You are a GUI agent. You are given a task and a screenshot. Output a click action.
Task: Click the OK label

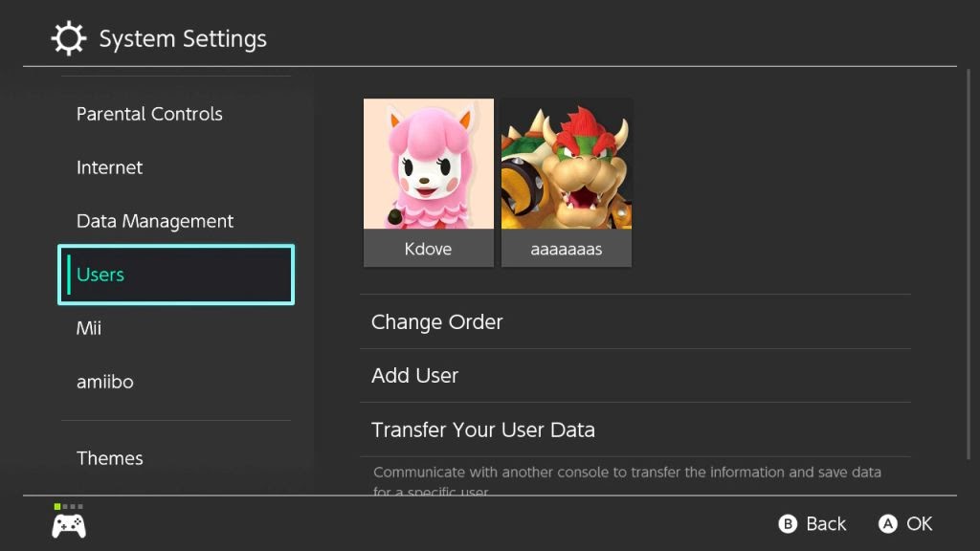point(919,523)
